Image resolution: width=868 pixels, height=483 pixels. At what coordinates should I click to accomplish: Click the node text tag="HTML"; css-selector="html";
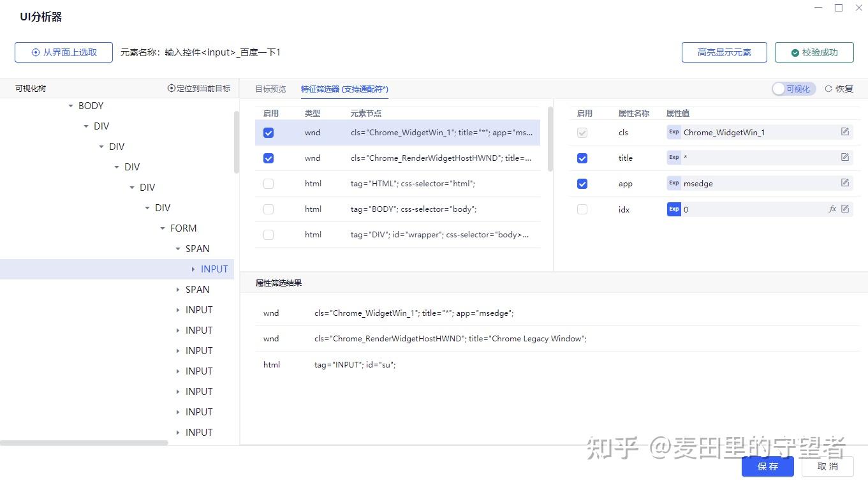pyautogui.click(x=413, y=184)
